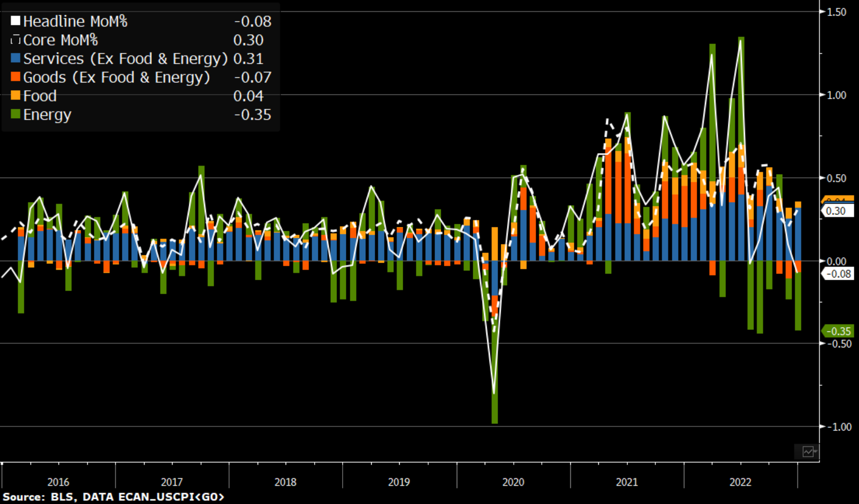This screenshot has width=859, height=504.
Task: Click the yellow Food legend square icon
Action: pyautogui.click(x=16, y=94)
